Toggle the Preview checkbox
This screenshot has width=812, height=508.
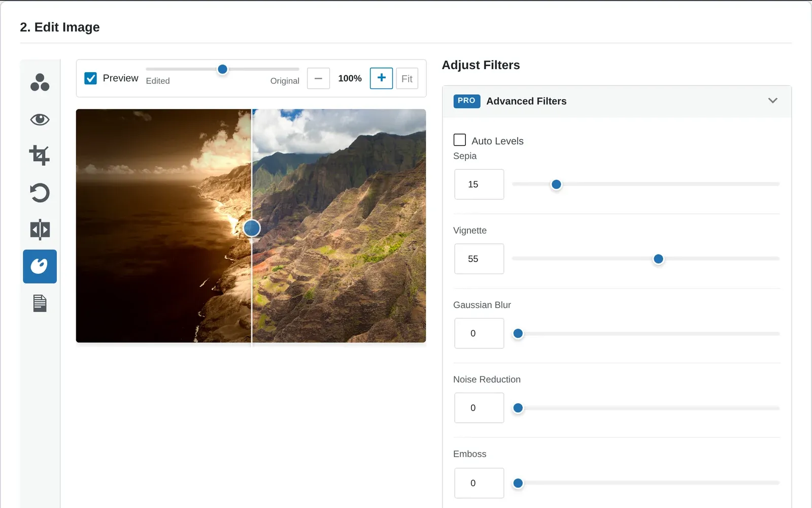pos(90,78)
